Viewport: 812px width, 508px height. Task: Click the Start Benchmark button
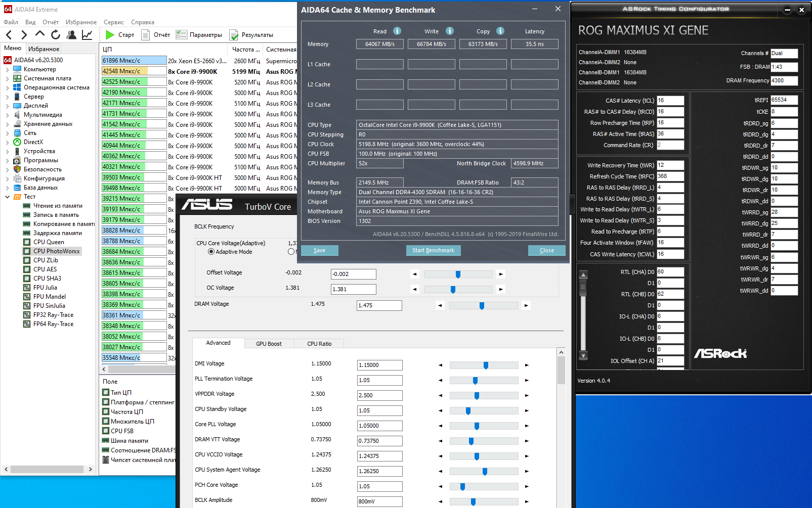[x=433, y=251]
